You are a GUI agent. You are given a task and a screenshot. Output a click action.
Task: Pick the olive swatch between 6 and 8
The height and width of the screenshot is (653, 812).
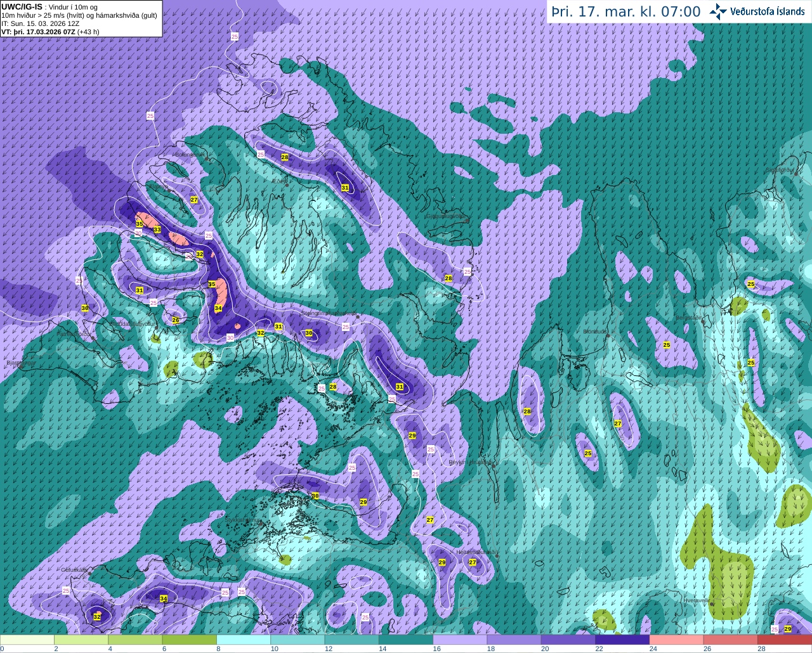[189, 639]
